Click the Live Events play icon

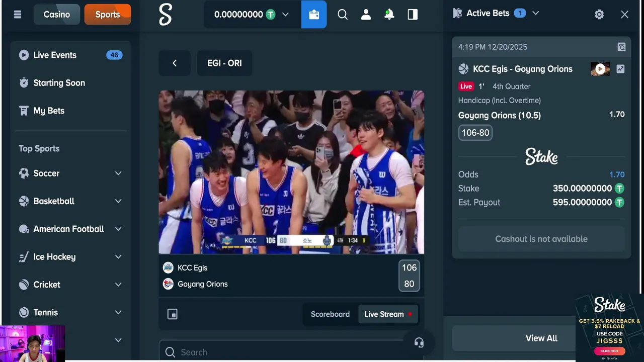[24, 55]
